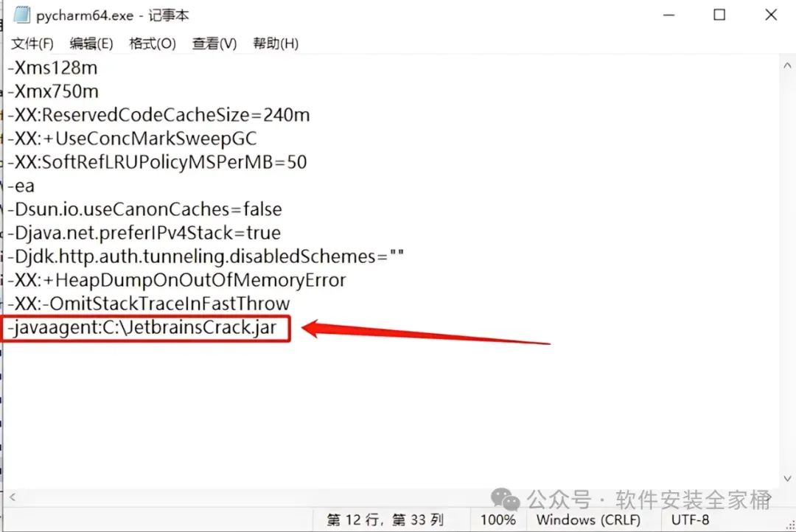Click the Windows (CRLF) status label

588,519
